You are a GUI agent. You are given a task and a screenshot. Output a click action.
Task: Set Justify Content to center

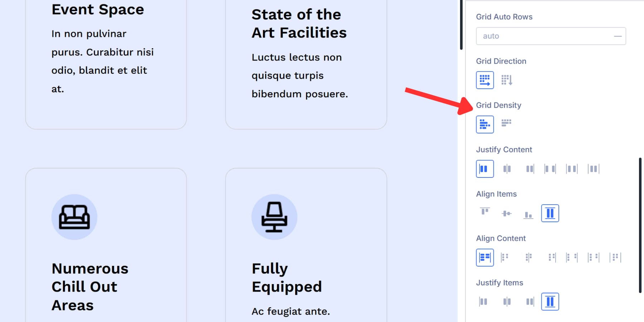coord(506,169)
